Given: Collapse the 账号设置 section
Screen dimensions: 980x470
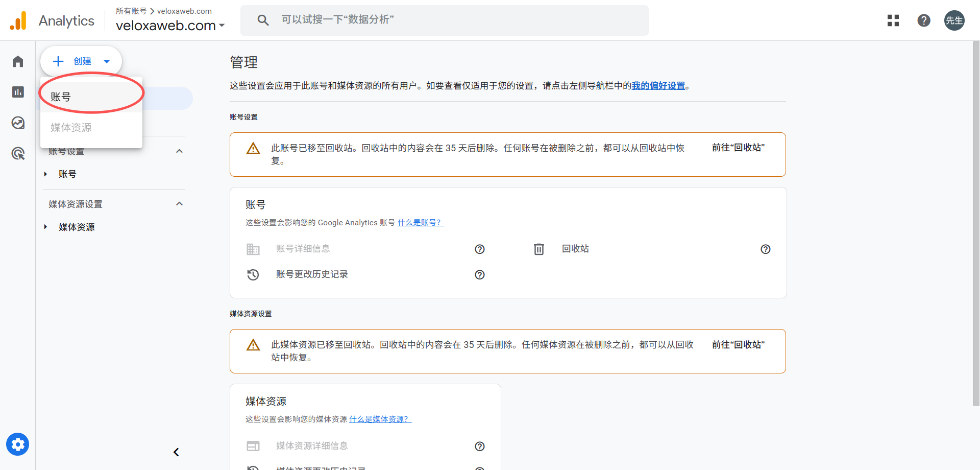Looking at the screenshot, I should (179, 151).
